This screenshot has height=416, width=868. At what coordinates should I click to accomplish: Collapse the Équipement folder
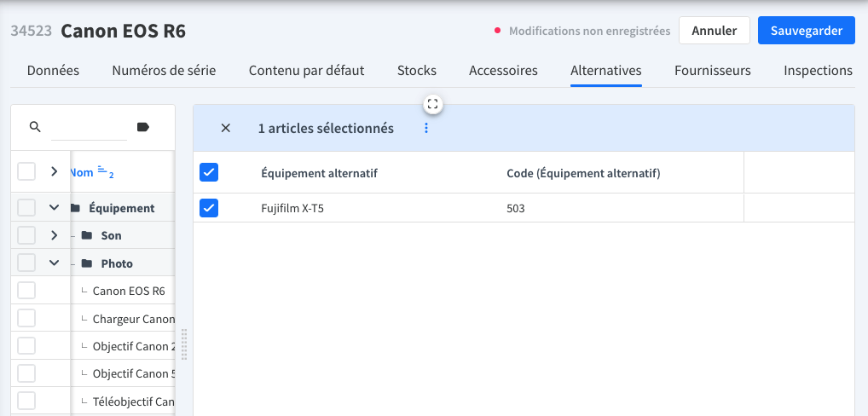coord(54,207)
